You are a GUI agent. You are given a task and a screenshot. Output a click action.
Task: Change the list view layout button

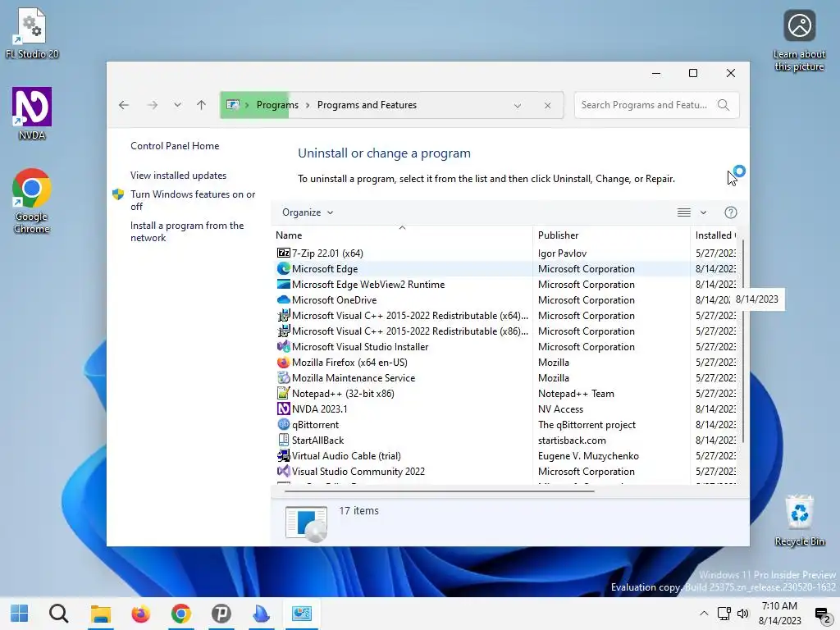[x=684, y=212]
